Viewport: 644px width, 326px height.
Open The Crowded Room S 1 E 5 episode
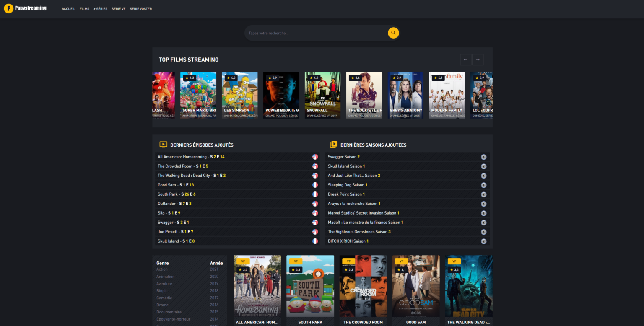tap(182, 166)
